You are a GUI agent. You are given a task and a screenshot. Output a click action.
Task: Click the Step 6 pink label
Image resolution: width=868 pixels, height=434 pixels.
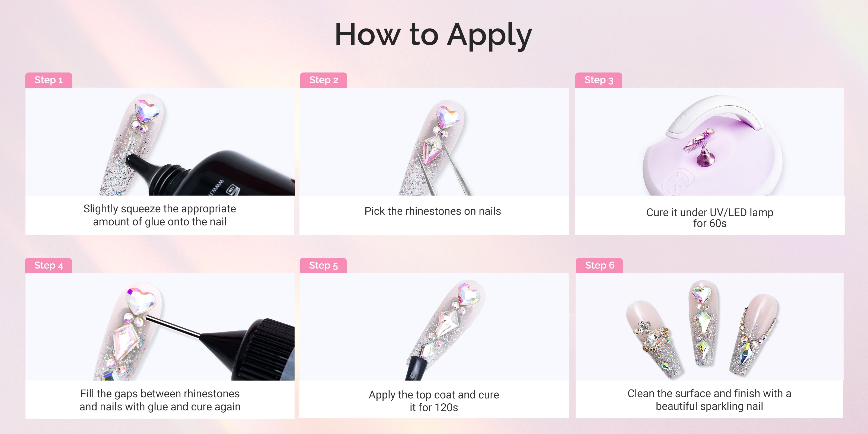599,266
